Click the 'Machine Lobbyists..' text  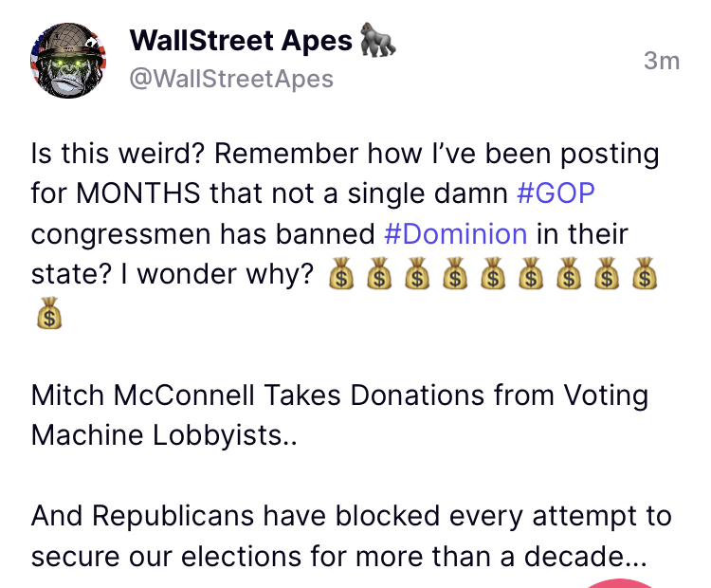pyautogui.click(x=163, y=435)
